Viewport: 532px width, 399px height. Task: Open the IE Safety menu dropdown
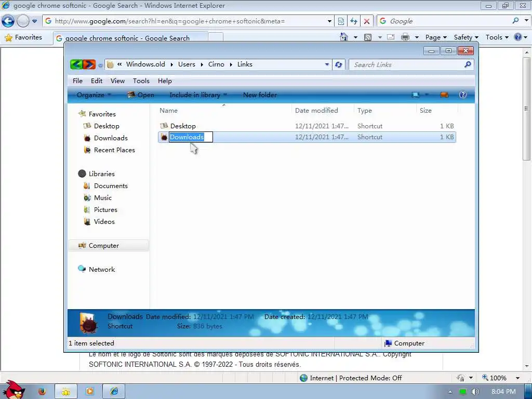click(x=466, y=37)
